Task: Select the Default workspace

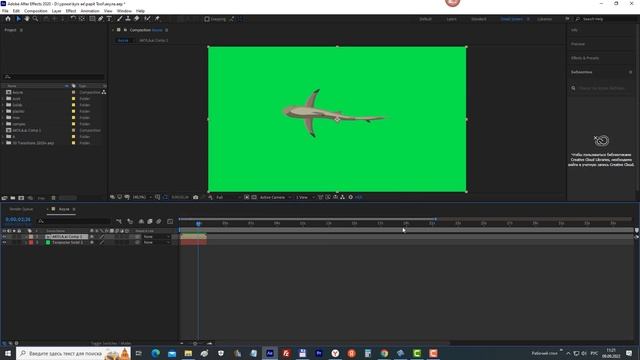Action: pyautogui.click(x=425, y=19)
